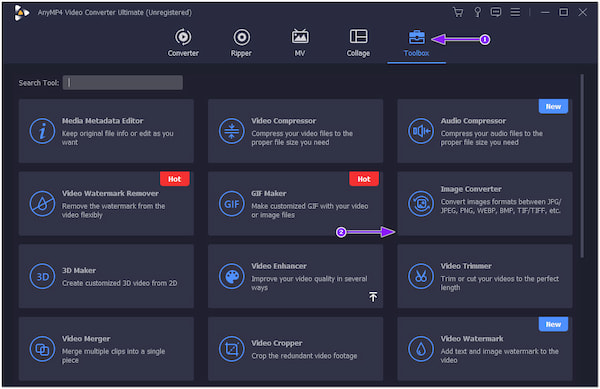Open the Image Converter icon
This screenshot has width=600, height=389.
click(x=421, y=203)
